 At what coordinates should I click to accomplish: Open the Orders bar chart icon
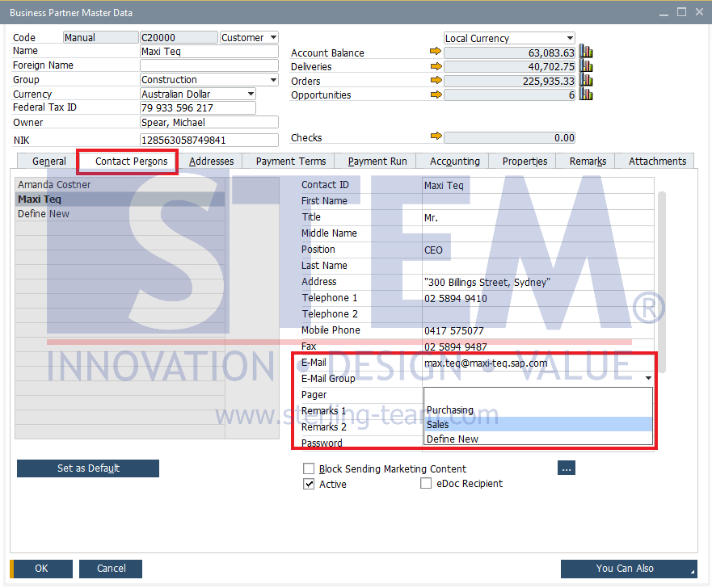click(587, 80)
